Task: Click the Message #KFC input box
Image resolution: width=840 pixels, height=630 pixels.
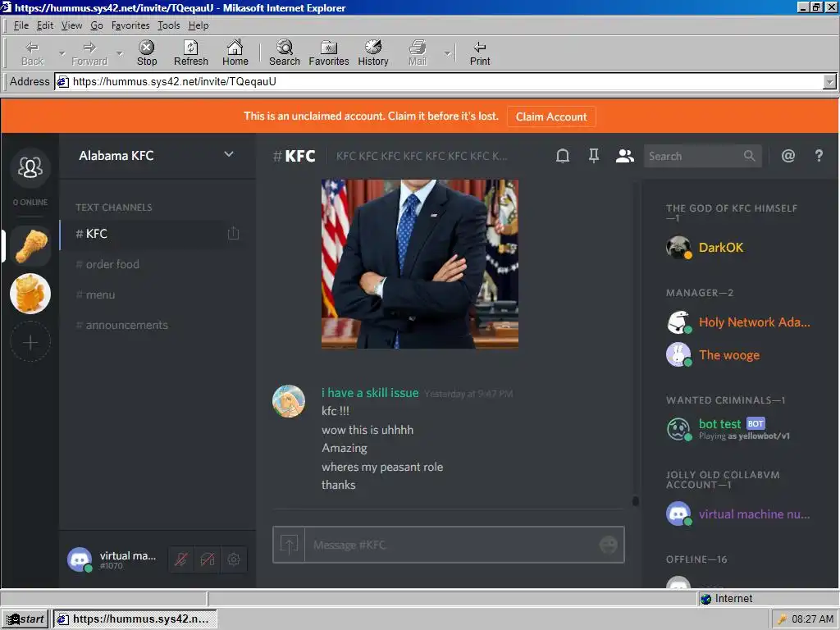Action: 452,546
